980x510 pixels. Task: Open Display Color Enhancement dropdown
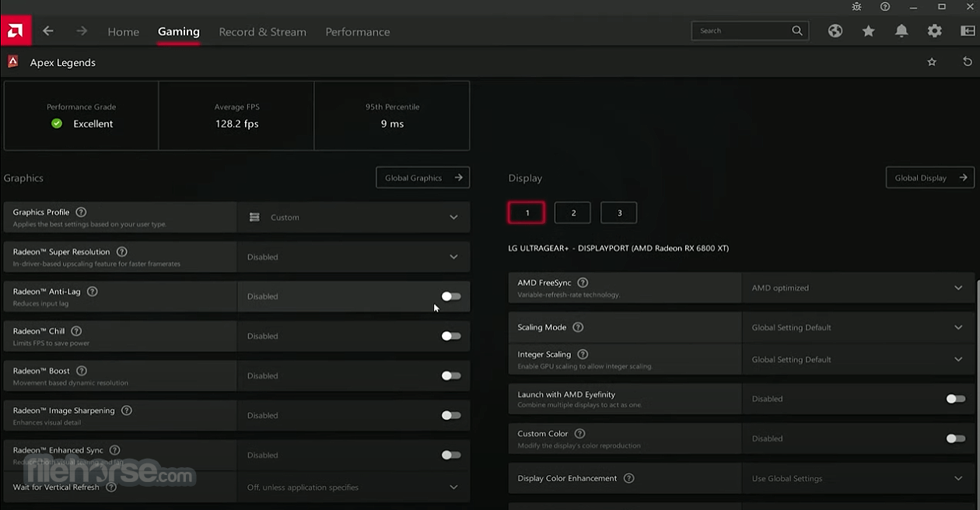[858, 478]
